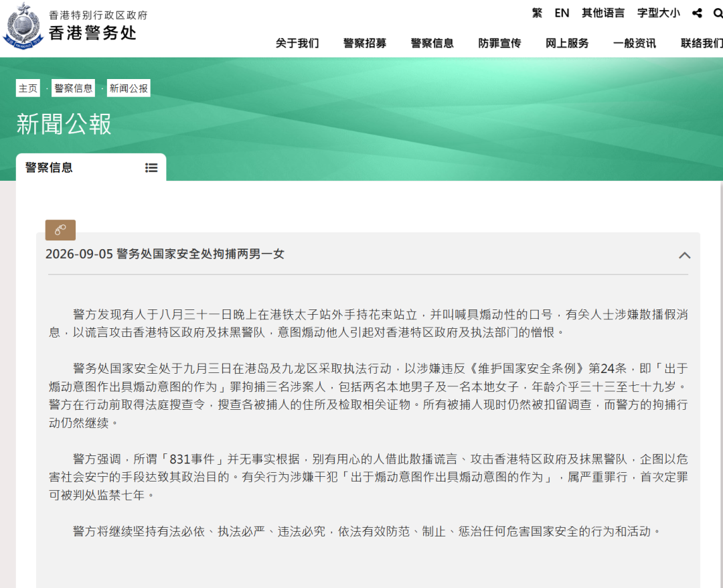Open 其他语言 other languages link

603,13
